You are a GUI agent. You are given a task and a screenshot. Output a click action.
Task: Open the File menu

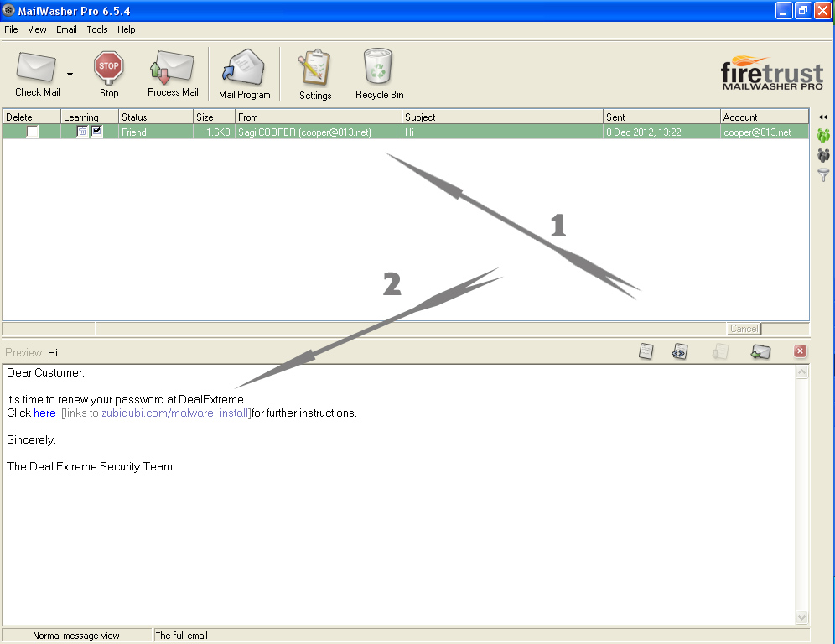tap(11, 29)
